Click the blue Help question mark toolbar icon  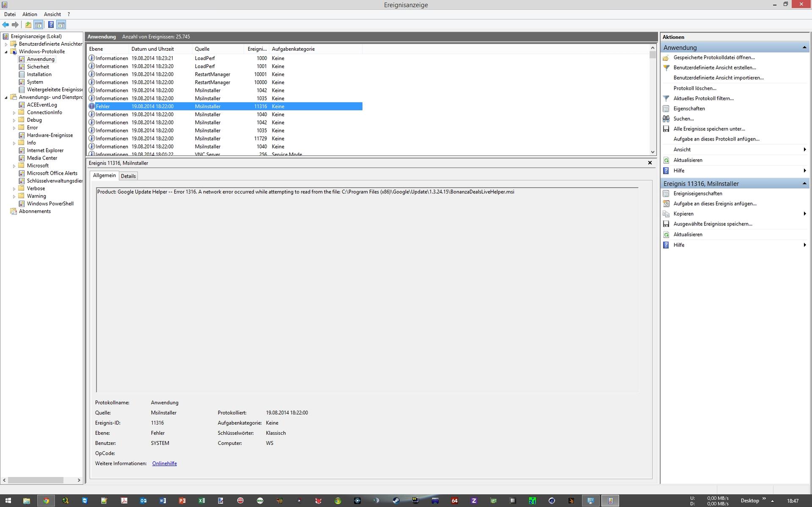pos(51,25)
